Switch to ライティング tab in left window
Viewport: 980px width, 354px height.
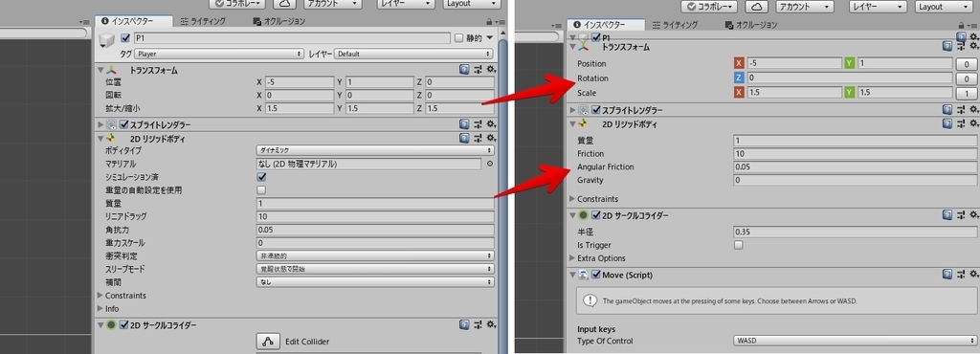203,21
